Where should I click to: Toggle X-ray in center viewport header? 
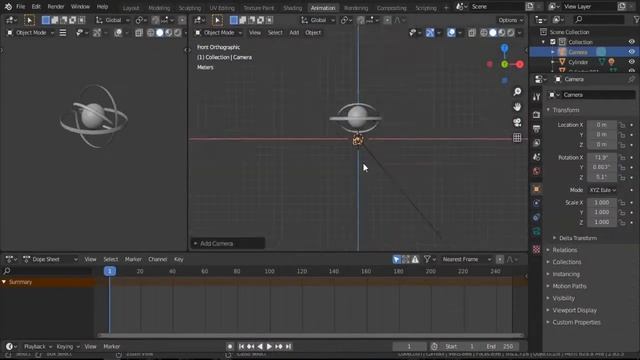[x=472, y=33]
